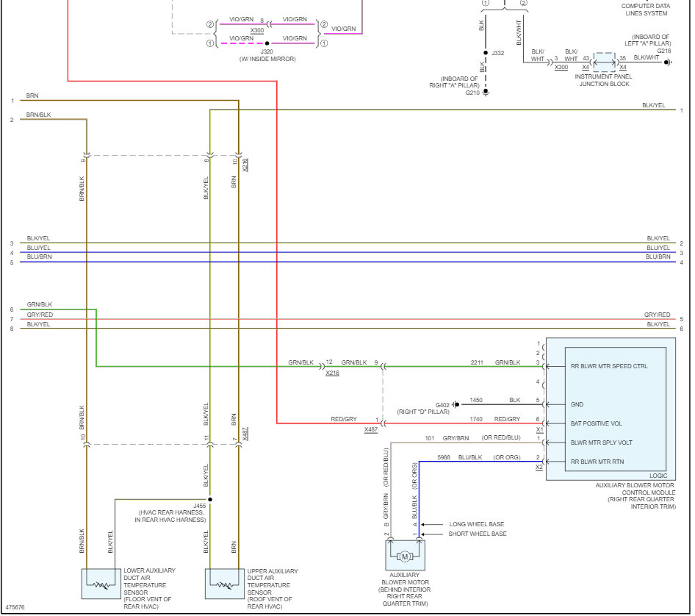Click the J332 text label

pyautogui.click(x=498, y=53)
